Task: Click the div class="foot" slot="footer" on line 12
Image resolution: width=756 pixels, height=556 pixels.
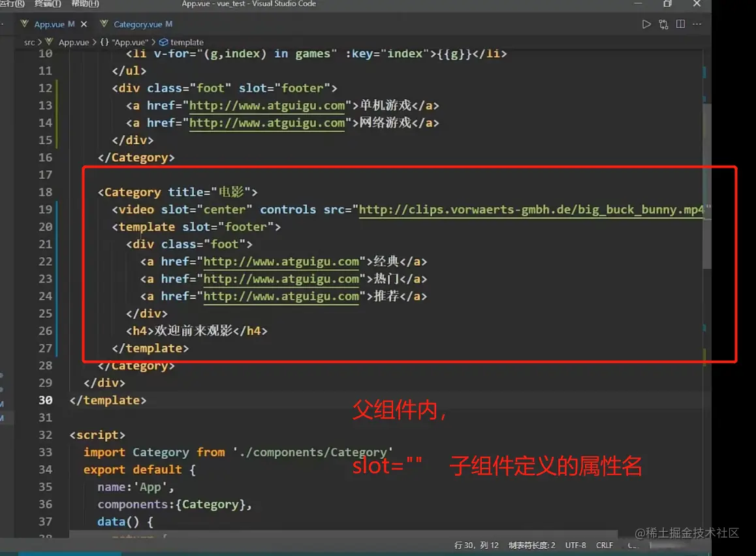Action: tap(225, 88)
